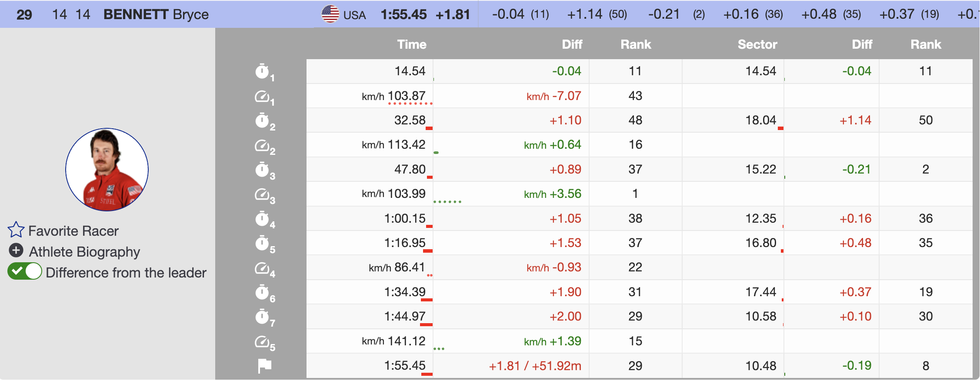Click the USA flag icon
This screenshot has width=980, height=381.
tap(330, 14)
